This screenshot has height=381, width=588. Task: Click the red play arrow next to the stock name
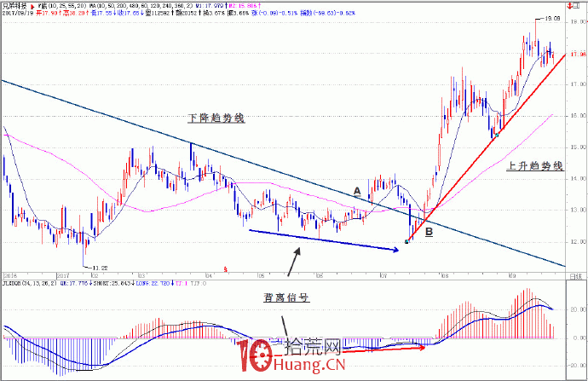point(32,6)
